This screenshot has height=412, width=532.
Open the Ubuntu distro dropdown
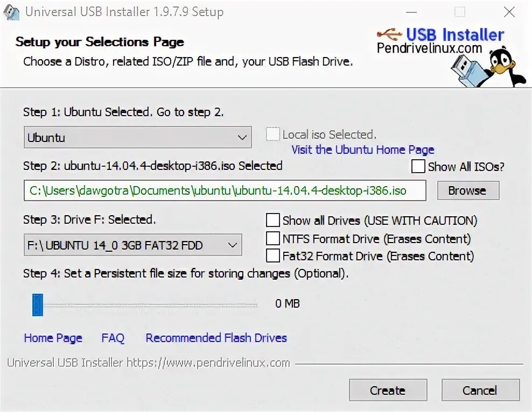click(137, 137)
